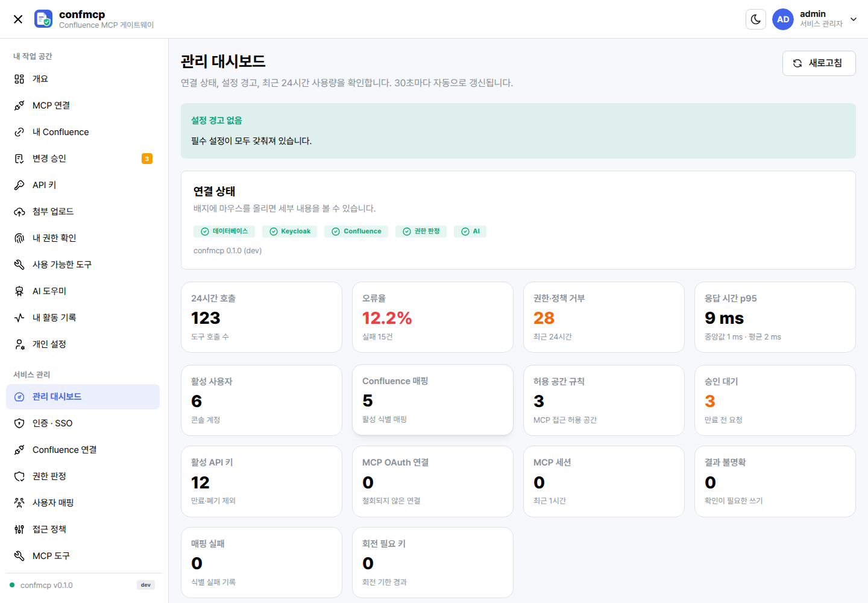This screenshot has width=868, height=603.
Task: Click the 사용 가능한 도구 wrench icon
Action: coord(19,265)
